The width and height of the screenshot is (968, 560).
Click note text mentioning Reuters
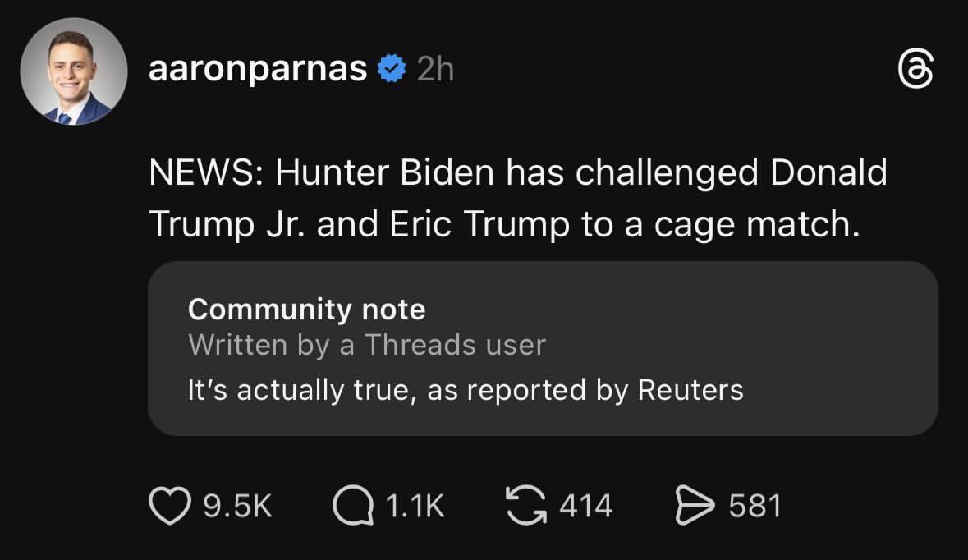point(465,390)
